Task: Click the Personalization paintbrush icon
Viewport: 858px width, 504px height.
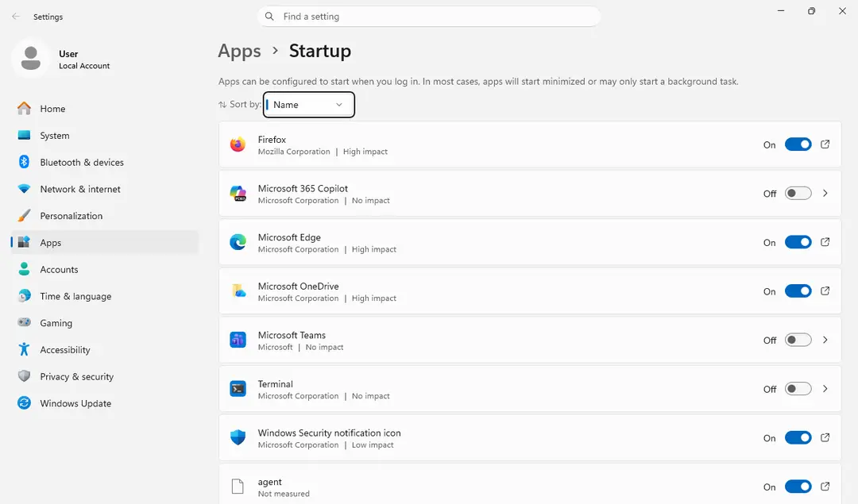Action: coord(24,215)
